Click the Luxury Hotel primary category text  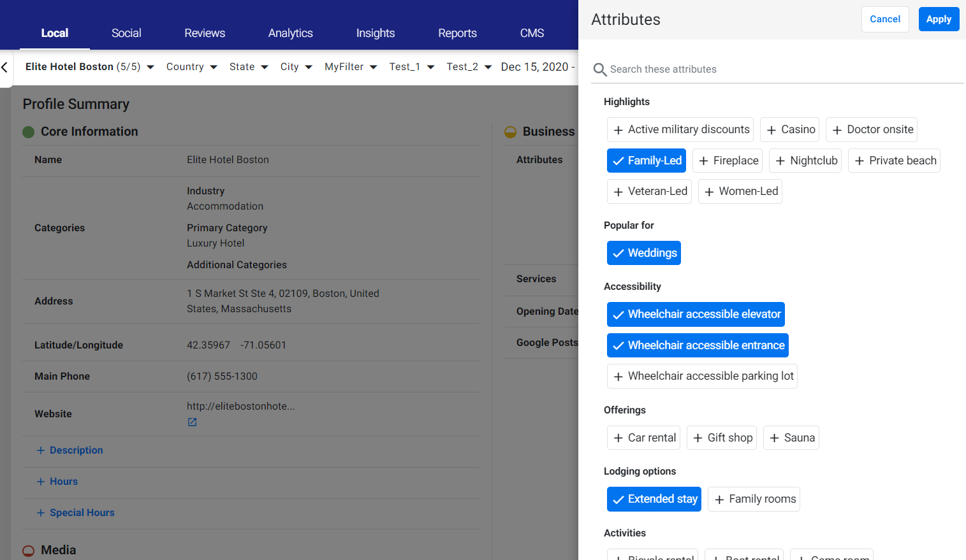(216, 243)
